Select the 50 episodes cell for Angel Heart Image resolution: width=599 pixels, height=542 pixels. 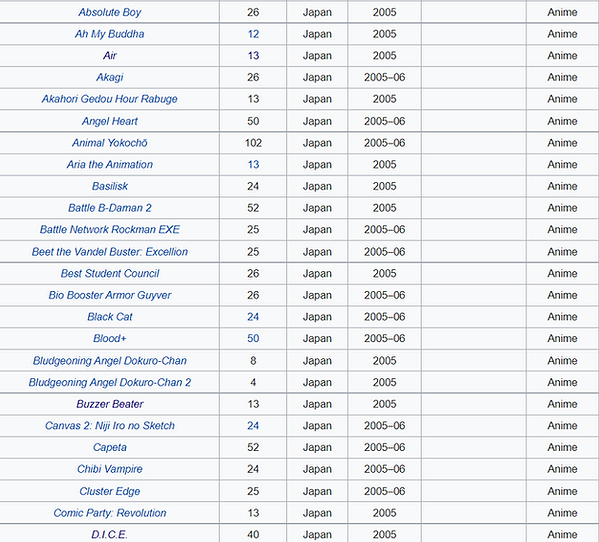coord(253,121)
